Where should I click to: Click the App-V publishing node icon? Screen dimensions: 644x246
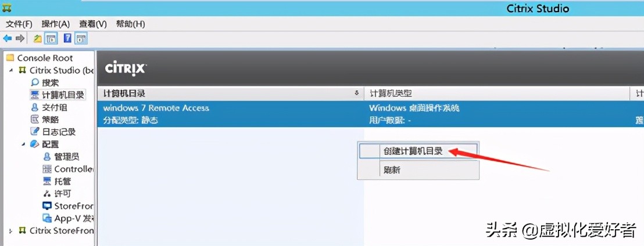coord(47,218)
